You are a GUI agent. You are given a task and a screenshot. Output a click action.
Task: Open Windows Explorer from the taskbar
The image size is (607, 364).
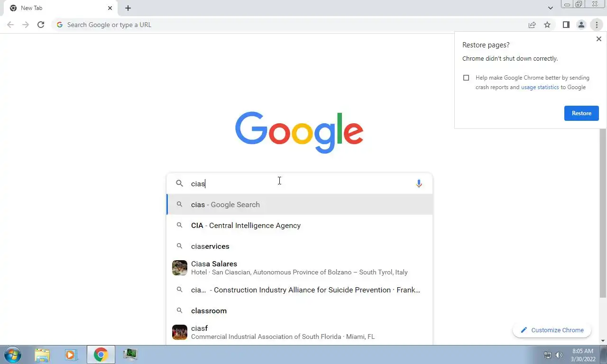[42, 355]
